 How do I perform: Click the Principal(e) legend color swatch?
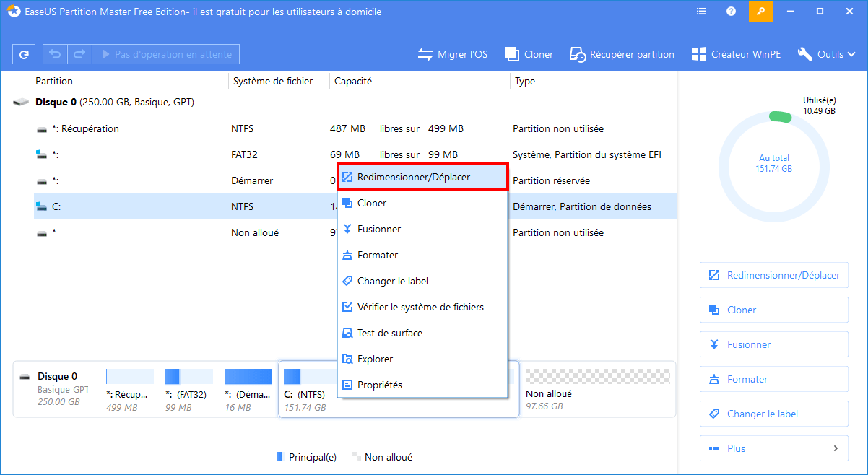[x=280, y=457]
